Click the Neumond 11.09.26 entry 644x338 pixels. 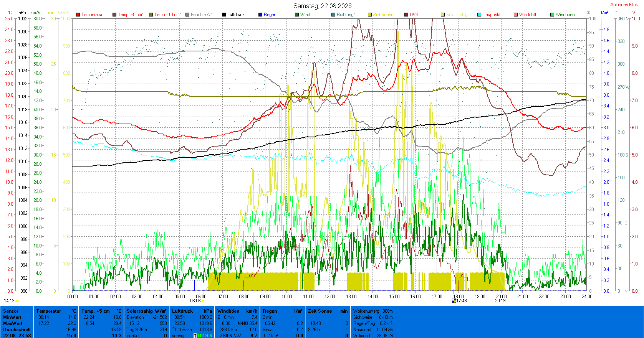[x=373, y=330]
